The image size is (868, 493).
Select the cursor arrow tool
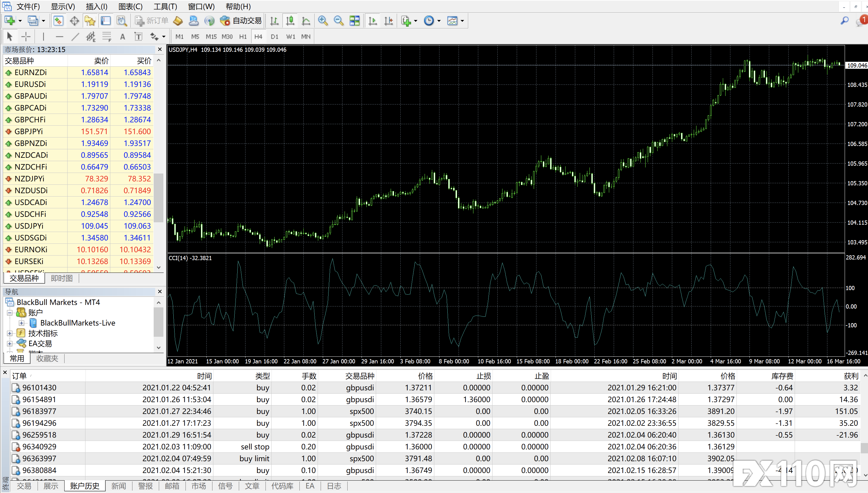(9, 37)
